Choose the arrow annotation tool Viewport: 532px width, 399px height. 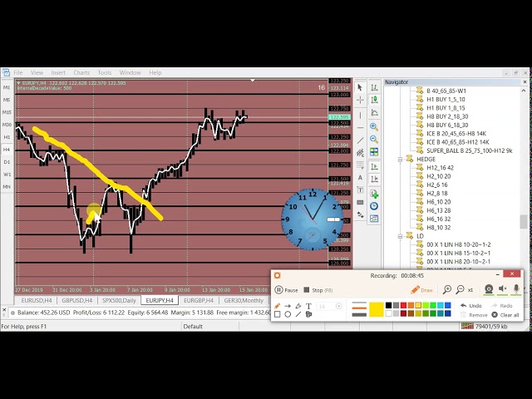[x=288, y=306]
